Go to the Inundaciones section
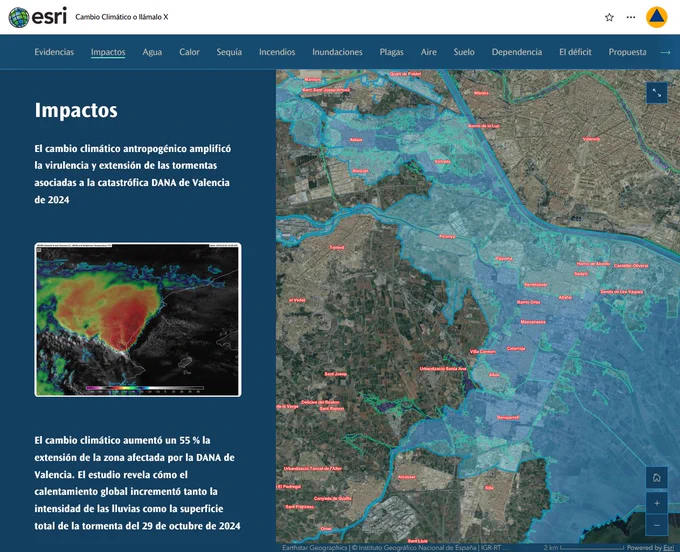 tap(337, 52)
